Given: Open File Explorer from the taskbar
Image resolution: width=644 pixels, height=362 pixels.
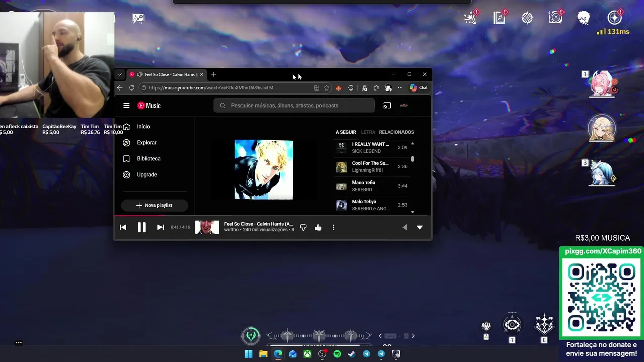Looking at the screenshot, I should pyautogui.click(x=263, y=354).
